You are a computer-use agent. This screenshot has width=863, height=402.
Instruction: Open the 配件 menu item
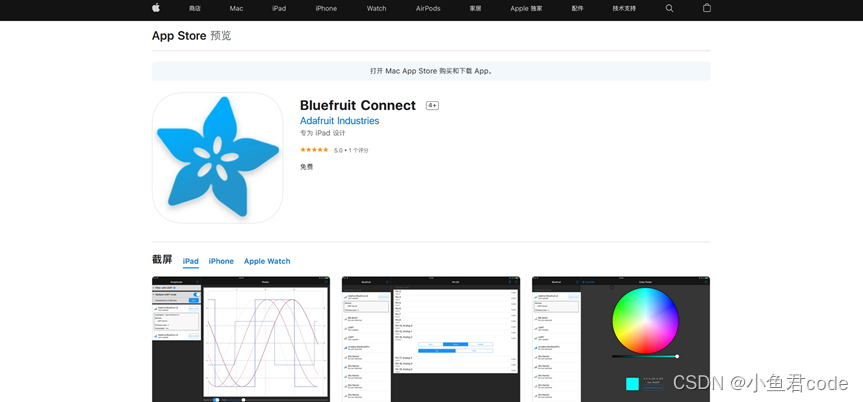pos(577,8)
